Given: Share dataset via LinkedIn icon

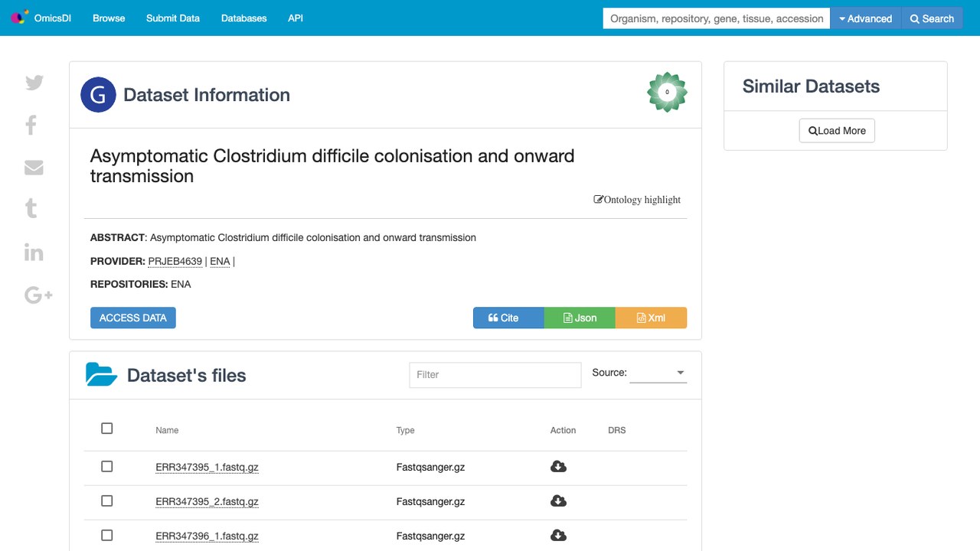Looking at the screenshot, I should point(34,253).
